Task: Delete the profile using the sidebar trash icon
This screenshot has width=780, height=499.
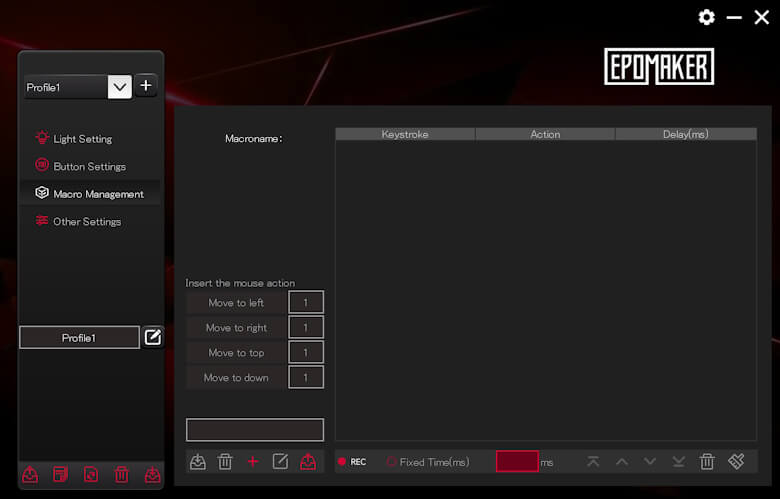Action: (x=121, y=475)
